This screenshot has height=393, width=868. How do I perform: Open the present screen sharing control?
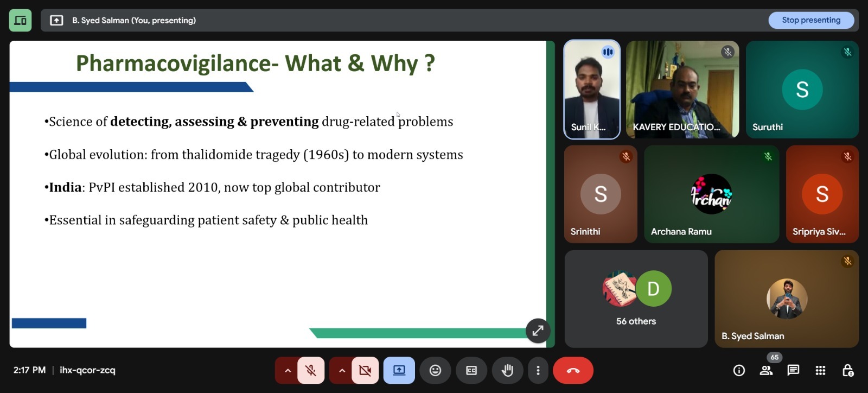pyautogui.click(x=399, y=370)
